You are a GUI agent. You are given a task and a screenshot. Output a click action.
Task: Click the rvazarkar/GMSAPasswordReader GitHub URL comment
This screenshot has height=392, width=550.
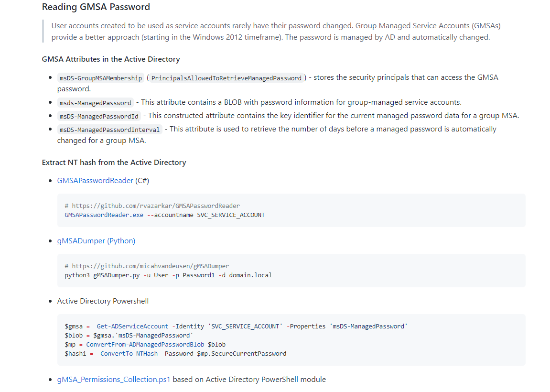coord(152,206)
